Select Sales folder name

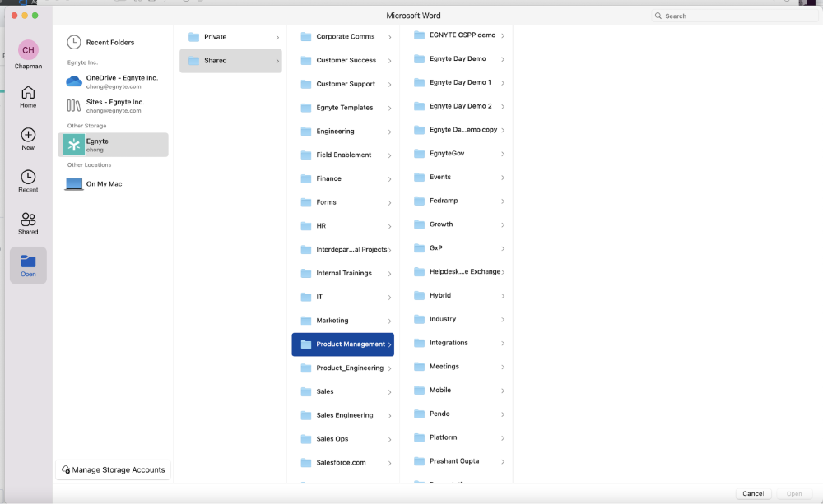coord(325,391)
